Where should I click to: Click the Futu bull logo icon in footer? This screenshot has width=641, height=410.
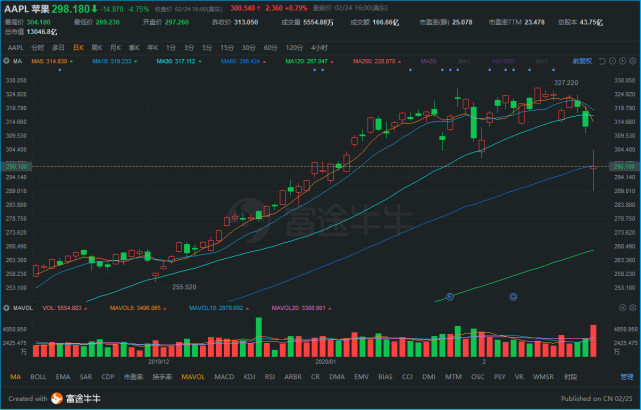click(57, 398)
